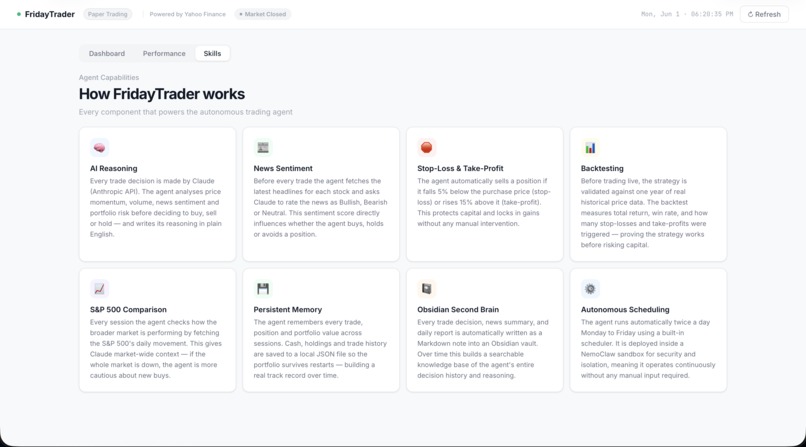This screenshot has height=447, width=806.
Task: Click the date and time display in header
Action: coord(687,14)
